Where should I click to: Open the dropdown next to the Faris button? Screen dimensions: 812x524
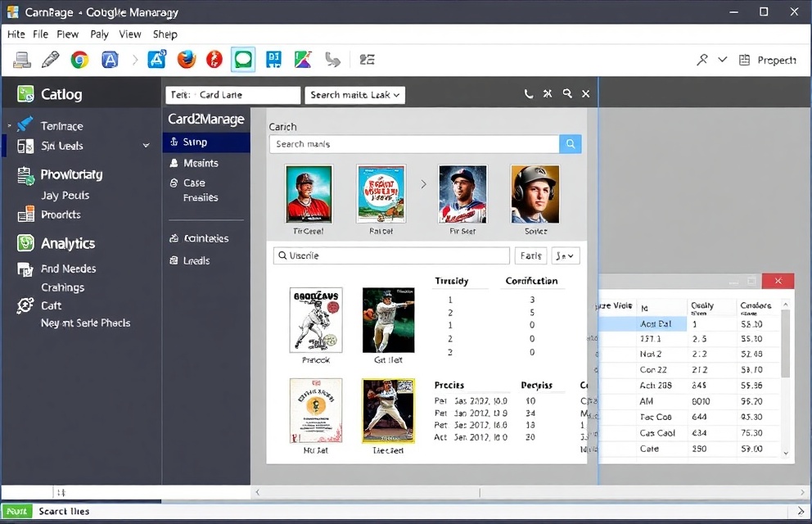click(565, 255)
